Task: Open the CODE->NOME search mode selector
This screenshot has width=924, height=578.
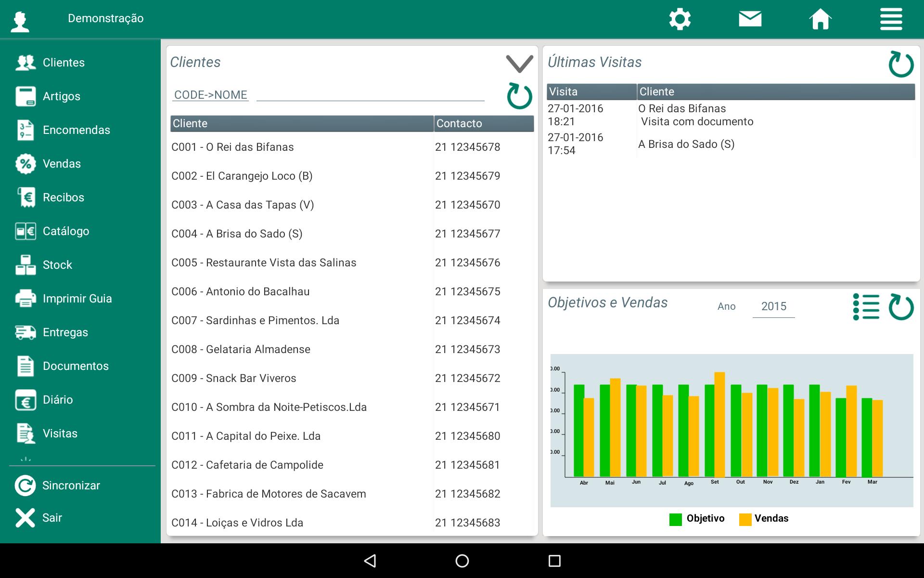Action: point(211,95)
